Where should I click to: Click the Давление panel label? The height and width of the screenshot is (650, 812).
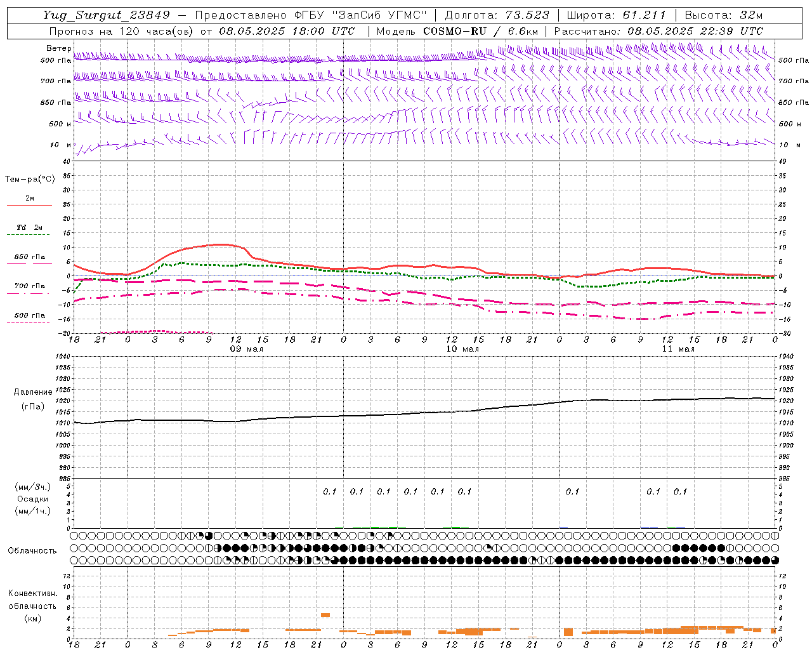coord(33,392)
